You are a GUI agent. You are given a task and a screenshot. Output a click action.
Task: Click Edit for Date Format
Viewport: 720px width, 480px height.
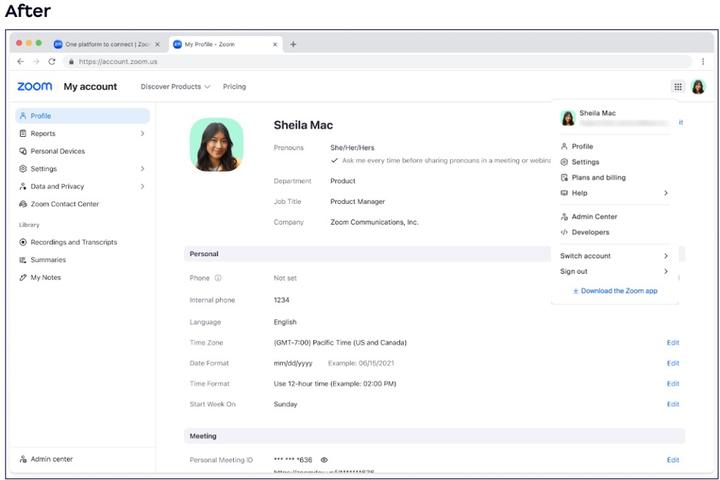(673, 363)
